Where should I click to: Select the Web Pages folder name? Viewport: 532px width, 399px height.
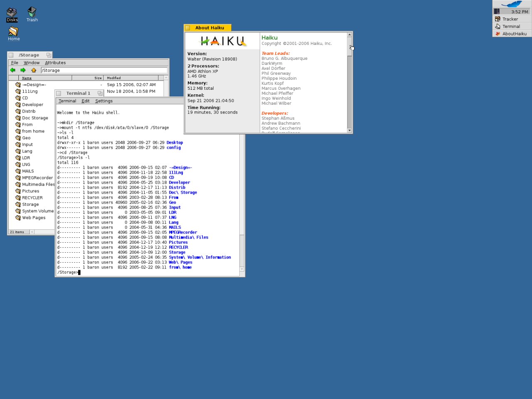click(x=34, y=218)
